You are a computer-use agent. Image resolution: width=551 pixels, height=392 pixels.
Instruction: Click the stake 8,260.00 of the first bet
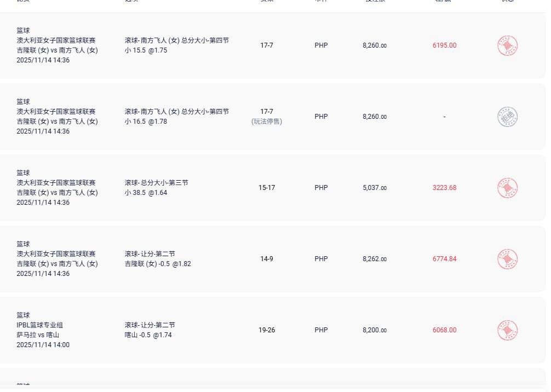pyautogui.click(x=374, y=45)
